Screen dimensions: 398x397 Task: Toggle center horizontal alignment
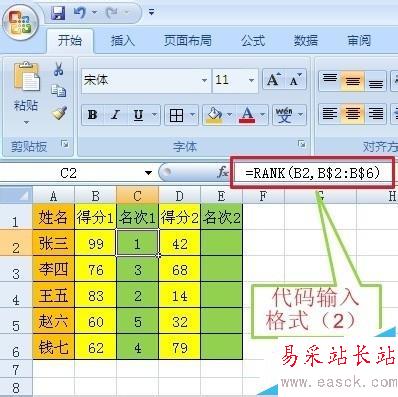click(x=353, y=114)
